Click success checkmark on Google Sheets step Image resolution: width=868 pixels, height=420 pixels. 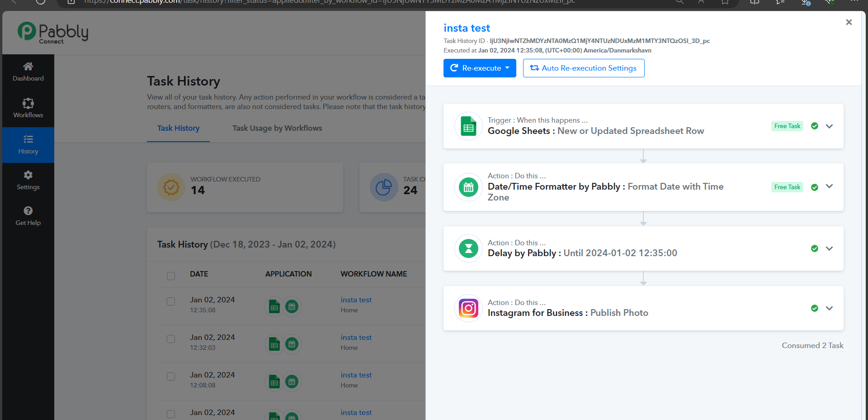815,126
